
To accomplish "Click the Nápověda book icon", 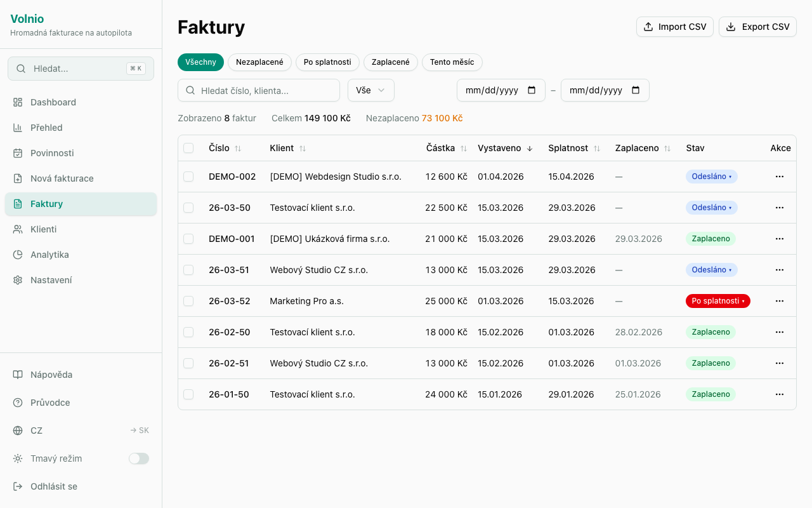I will [x=18, y=375].
